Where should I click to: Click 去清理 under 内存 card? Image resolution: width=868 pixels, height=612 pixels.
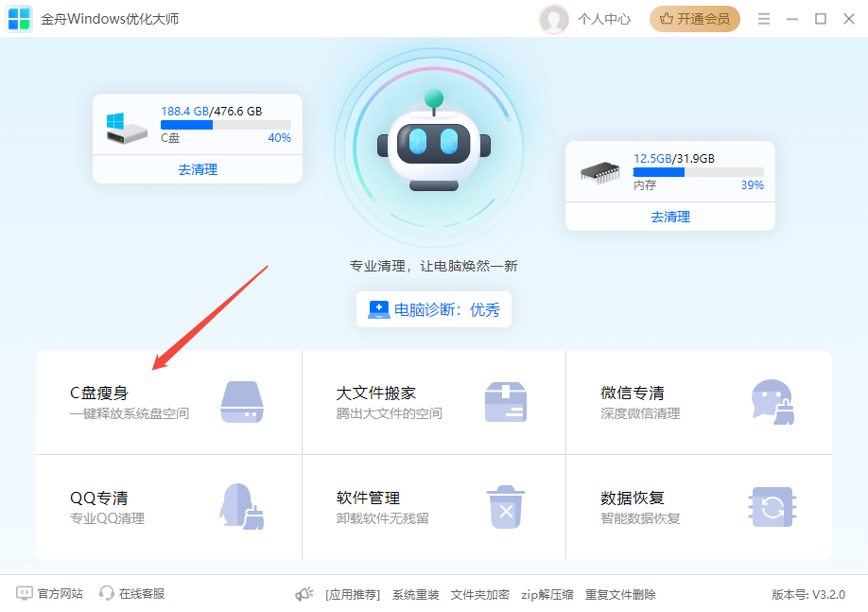coord(670,218)
